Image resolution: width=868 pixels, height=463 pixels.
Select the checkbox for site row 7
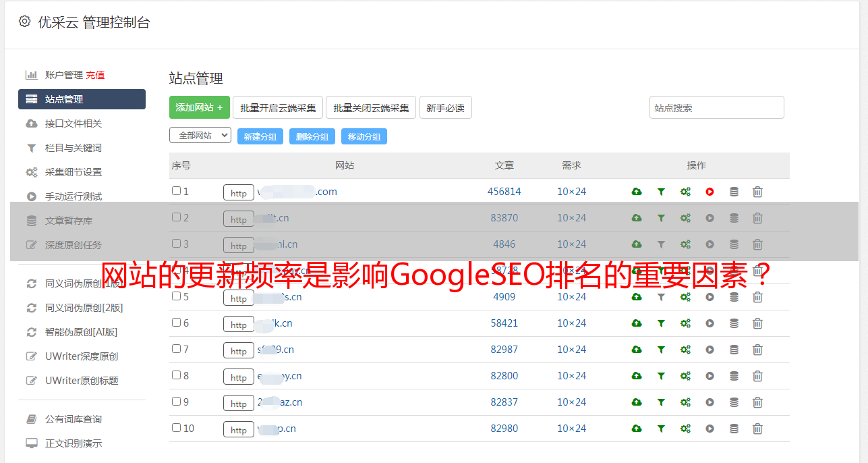click(x=176, y=349)
